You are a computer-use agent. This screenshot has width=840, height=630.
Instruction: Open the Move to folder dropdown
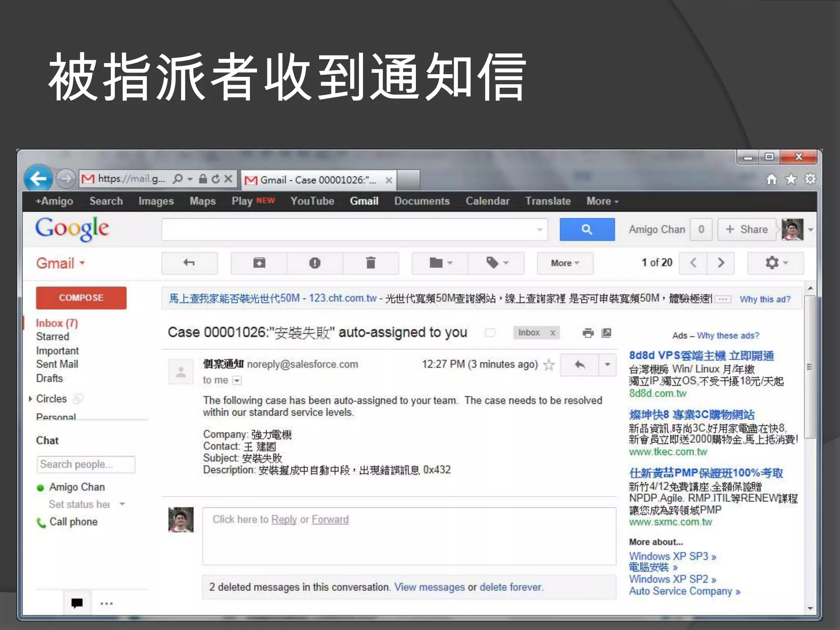point(440,263)
